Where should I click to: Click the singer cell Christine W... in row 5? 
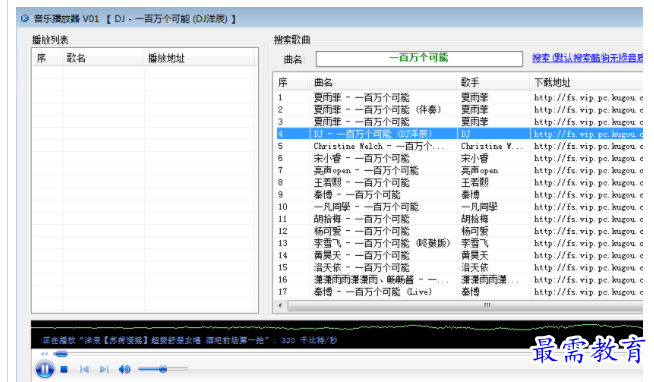pos(491,146)
